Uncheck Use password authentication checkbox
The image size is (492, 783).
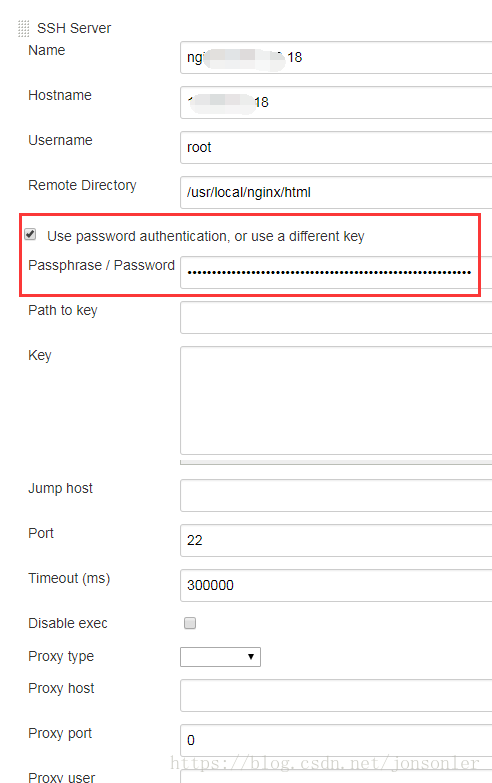[30, 235]
